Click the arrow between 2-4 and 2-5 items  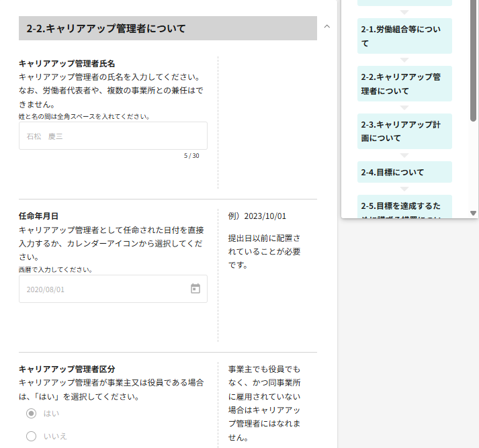click(x=404, y=189)
